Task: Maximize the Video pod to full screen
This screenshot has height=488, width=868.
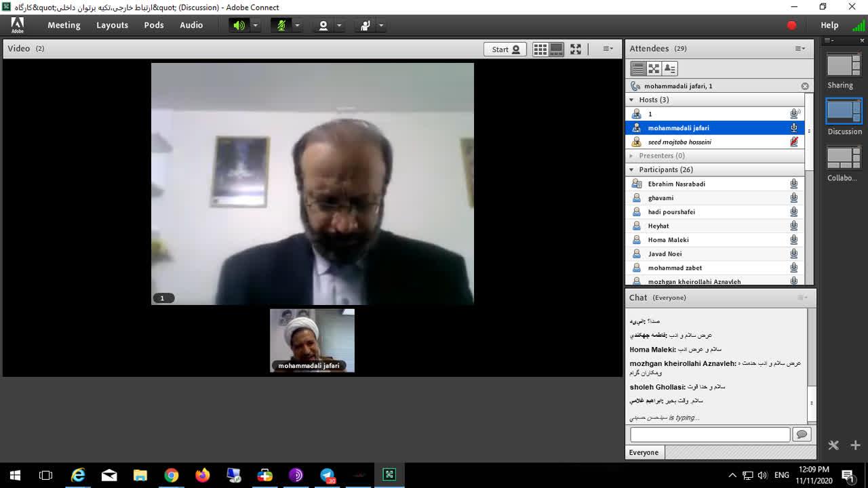Action: tap(576, 49)
